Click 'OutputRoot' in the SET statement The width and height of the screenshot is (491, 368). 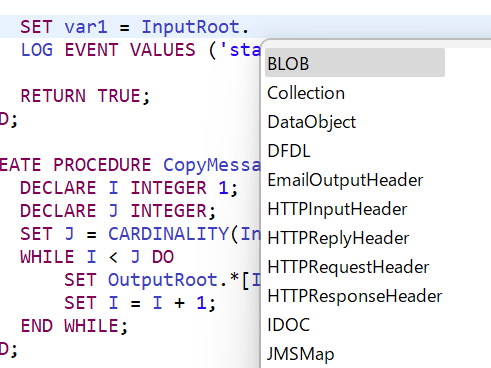(163, 280)
